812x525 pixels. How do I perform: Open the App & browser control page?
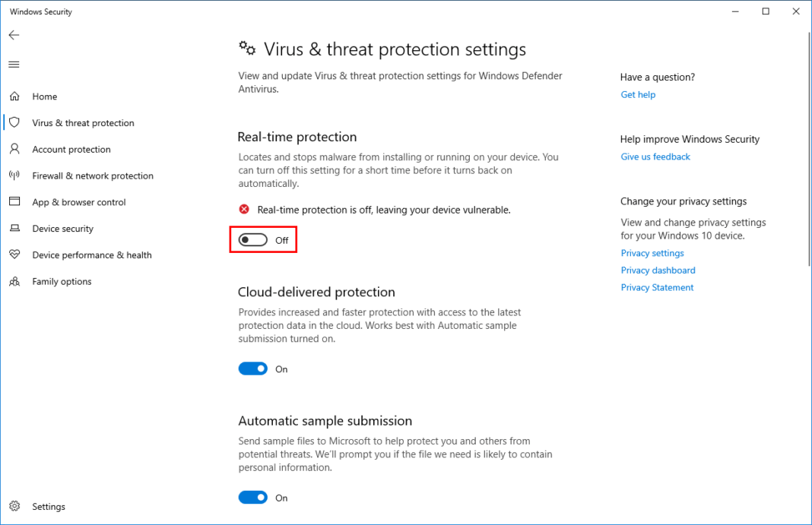(x=15, y=202)
